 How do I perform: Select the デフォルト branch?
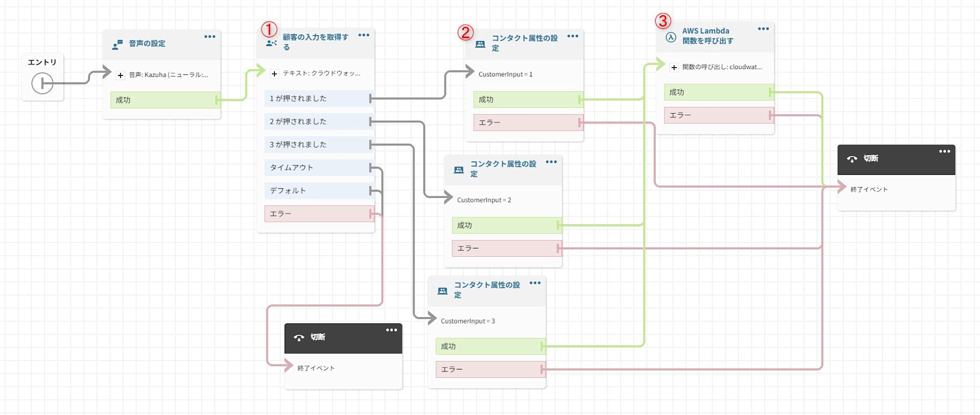tap(319, 191)
